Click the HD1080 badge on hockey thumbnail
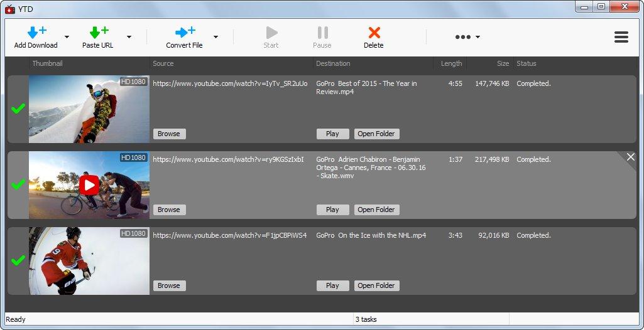The height and width of the screenshot is (330, 644). tap(133, 233)
